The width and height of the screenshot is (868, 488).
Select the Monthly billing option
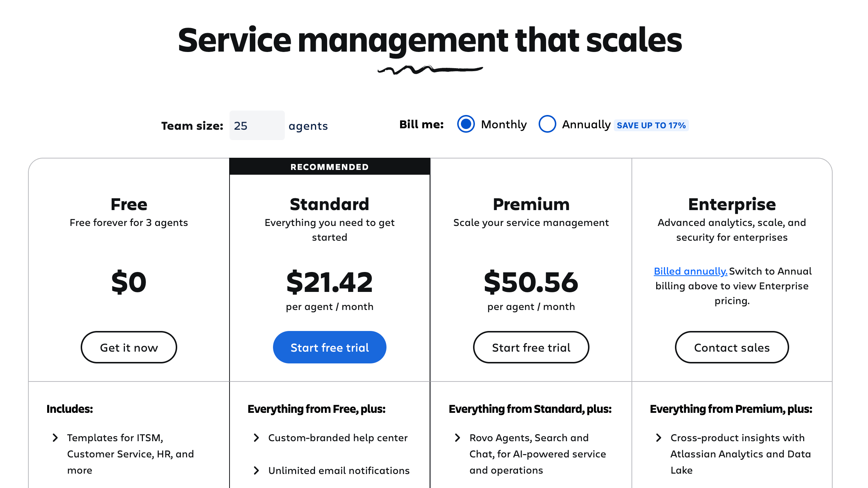tap(466, 125)
